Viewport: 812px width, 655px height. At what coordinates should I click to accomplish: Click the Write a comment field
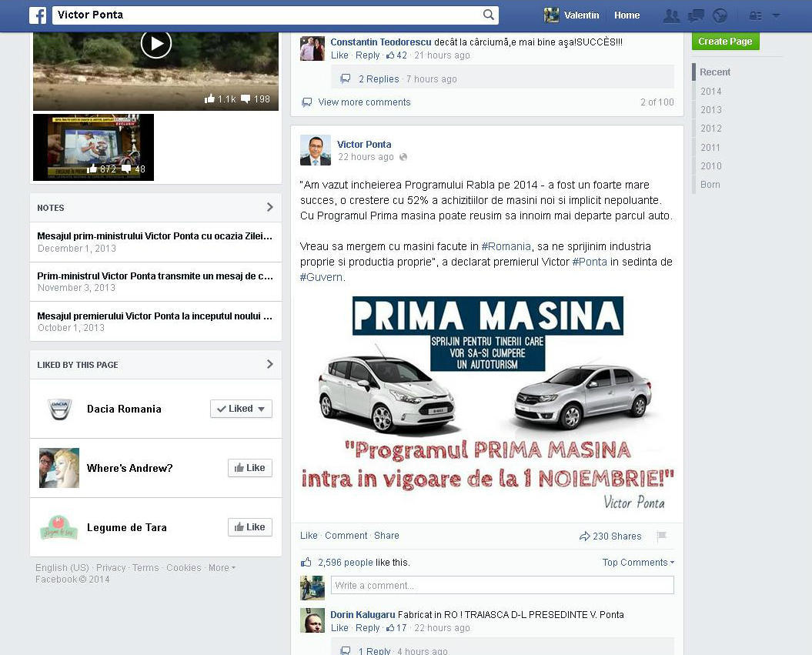[x=503, y=585]
